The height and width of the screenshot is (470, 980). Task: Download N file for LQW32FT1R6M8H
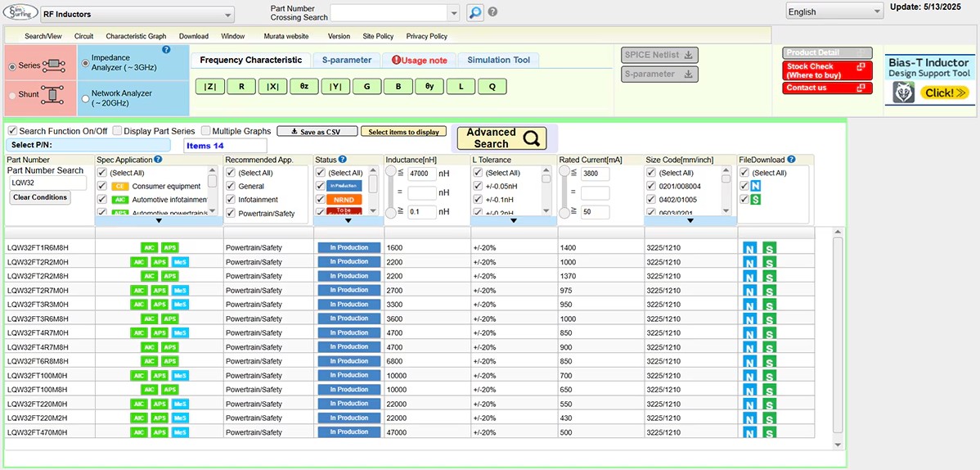[x=749, y=247]
